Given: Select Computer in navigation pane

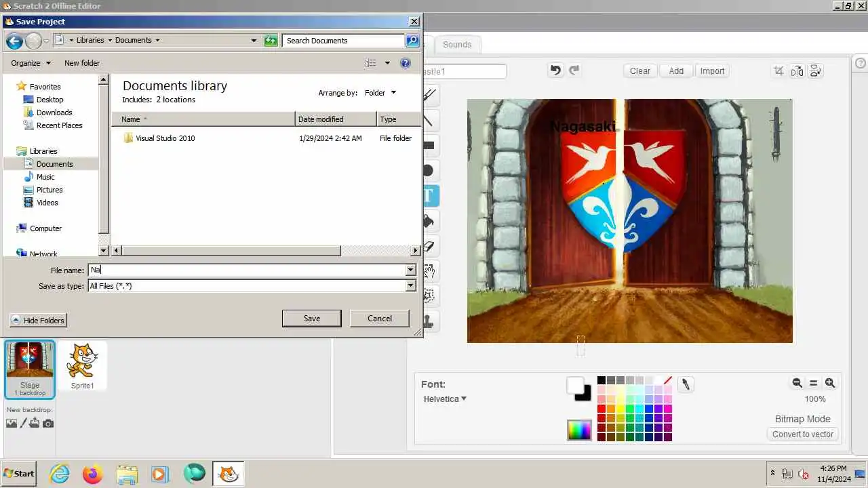Looking at the screenshot, I should click(x=45, y=228).
